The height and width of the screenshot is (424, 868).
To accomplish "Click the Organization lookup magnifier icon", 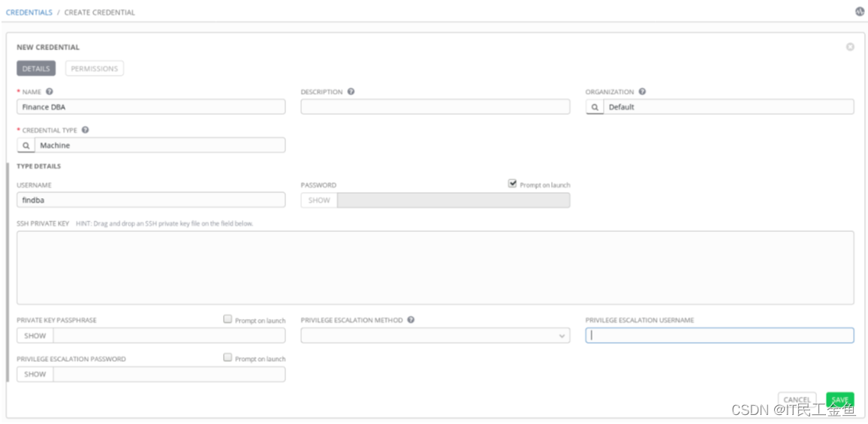I will 595,107.
